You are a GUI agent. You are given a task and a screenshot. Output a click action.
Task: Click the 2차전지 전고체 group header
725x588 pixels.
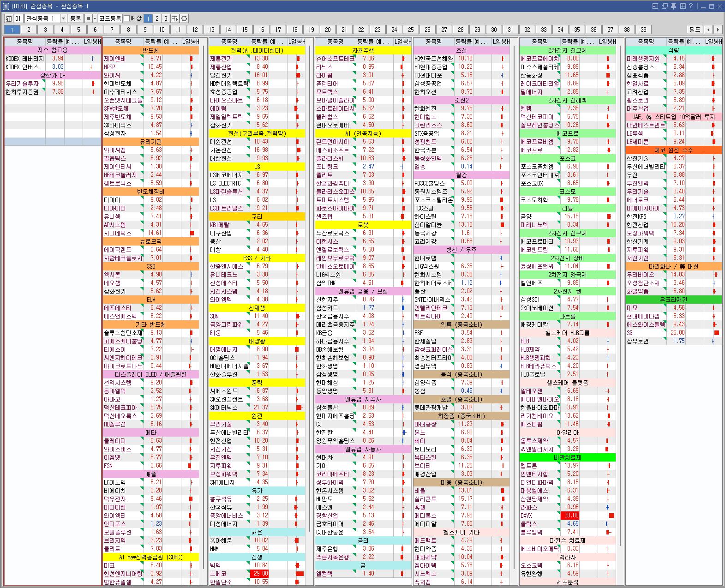coord(568,50)
